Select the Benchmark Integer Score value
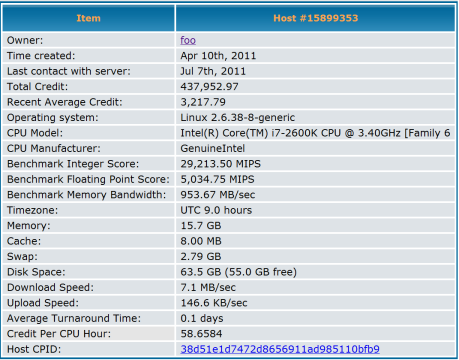 (x=221, y=164)
